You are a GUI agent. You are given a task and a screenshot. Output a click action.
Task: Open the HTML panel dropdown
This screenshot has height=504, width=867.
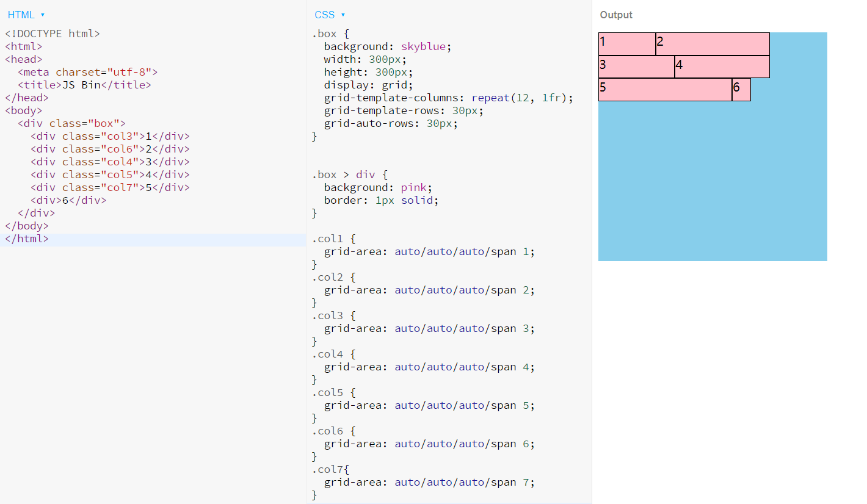click(26, 15)
